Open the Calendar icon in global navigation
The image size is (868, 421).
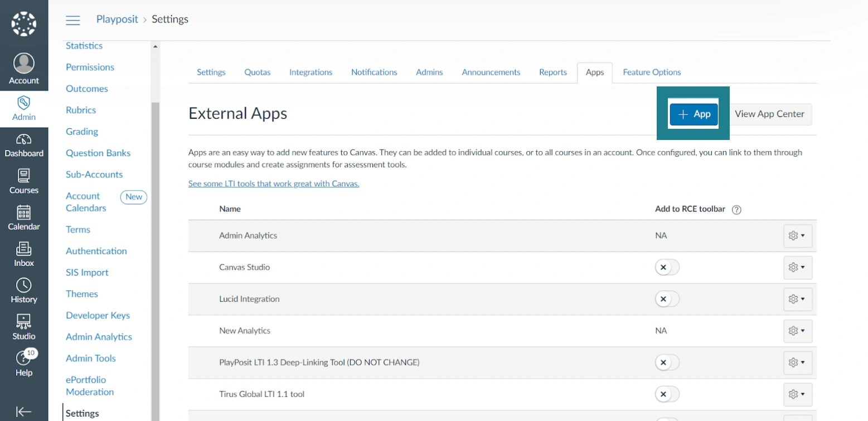point(24,213)
